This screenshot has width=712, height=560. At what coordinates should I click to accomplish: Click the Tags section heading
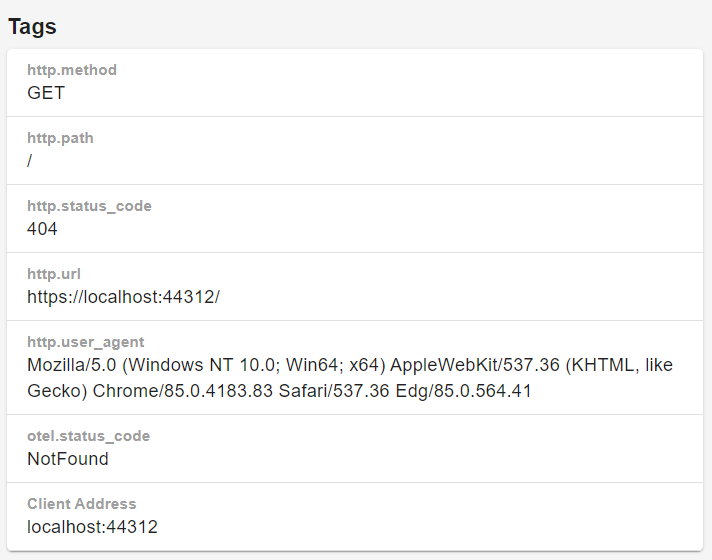pos(32,26)
